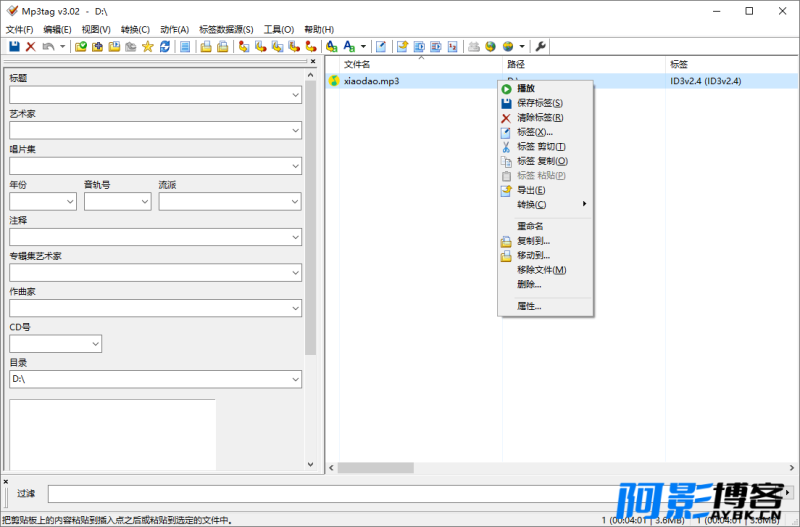800x527 pixels.
Task: Click the red X Remove tag toolbar icon
Action: 31,46
